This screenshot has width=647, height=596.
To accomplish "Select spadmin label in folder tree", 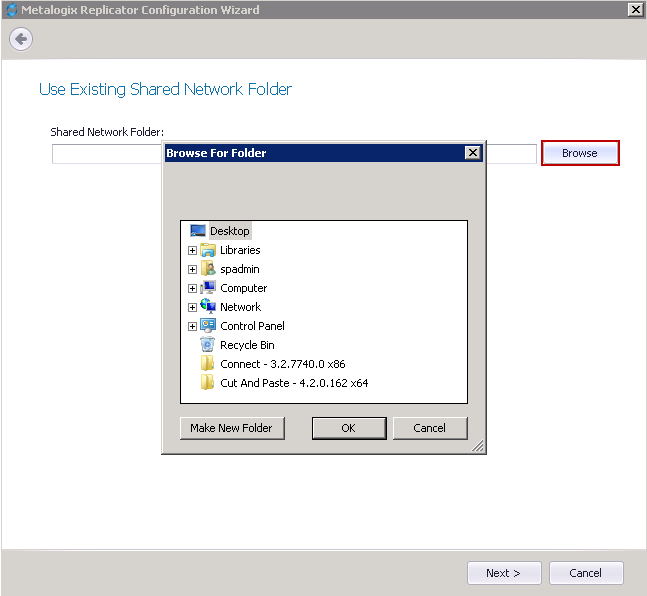I will (x=240, y=269).
